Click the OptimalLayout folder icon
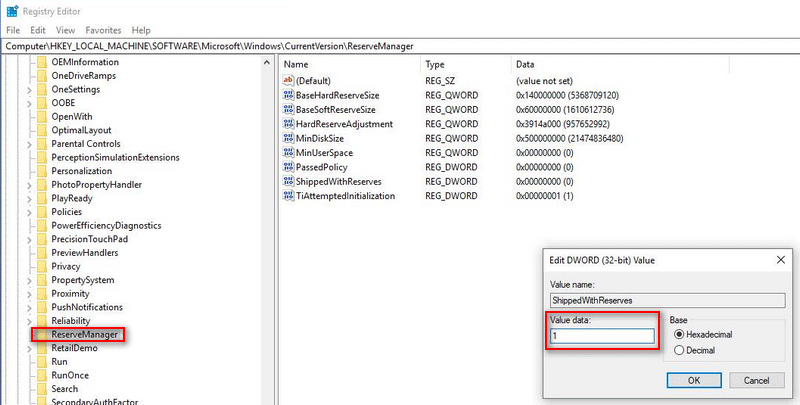 tap(42, 130)
